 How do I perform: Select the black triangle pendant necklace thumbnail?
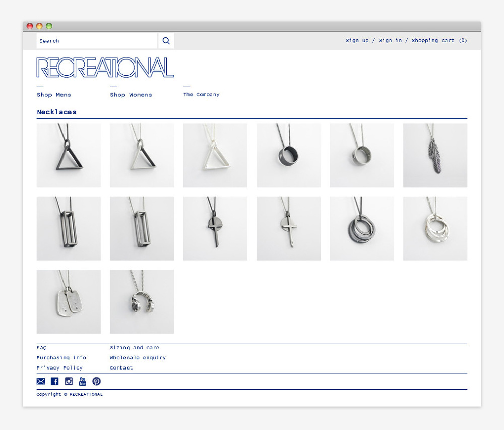[x=69, y=155]
